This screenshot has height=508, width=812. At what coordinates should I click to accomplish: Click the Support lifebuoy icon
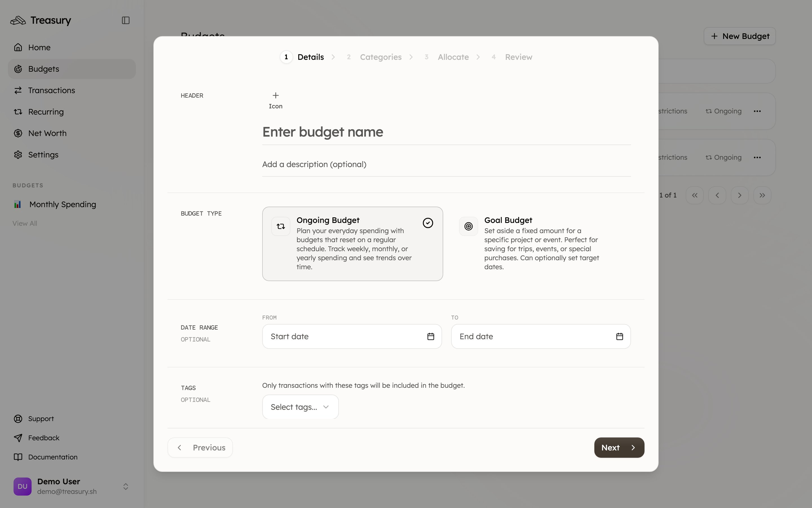(18, 419)
